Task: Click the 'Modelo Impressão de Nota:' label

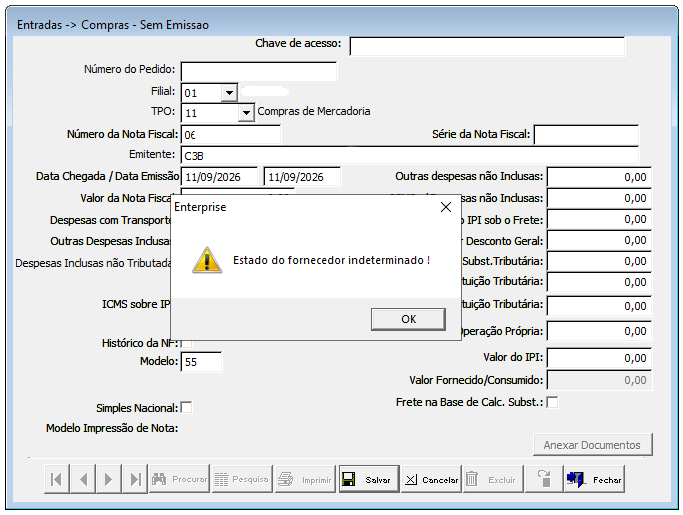Action: point(112,428)
